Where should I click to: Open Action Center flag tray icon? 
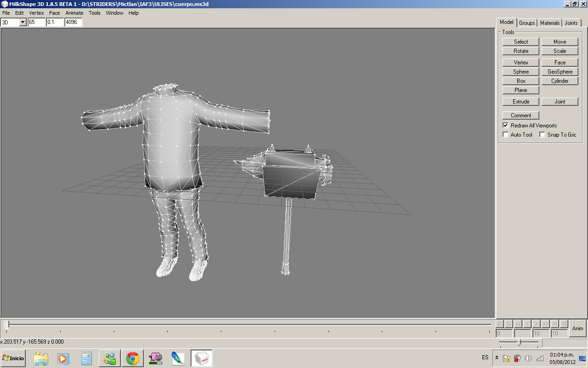click(x=507, y=358)
